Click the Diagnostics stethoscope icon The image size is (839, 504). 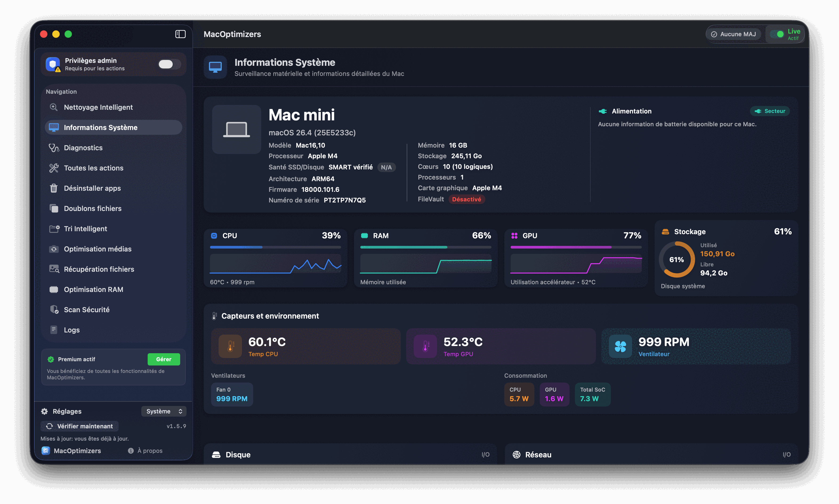[54, 148]
